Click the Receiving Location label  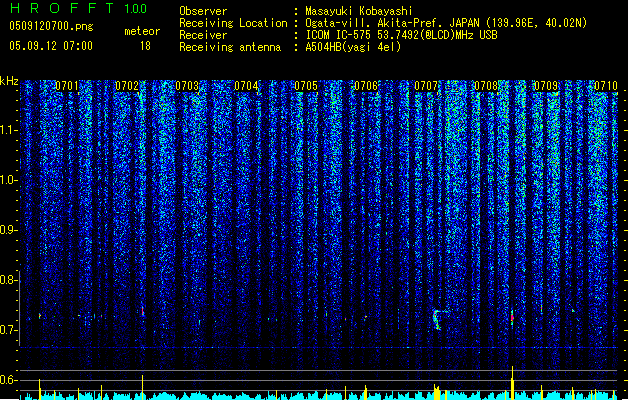(x=233, y=23)
